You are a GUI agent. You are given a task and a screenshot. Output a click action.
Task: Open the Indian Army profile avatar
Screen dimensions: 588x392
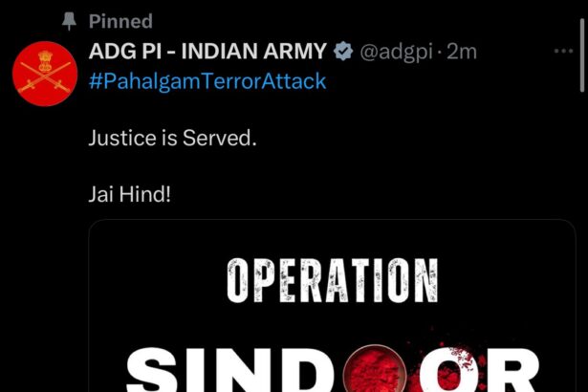click(45, 74)
